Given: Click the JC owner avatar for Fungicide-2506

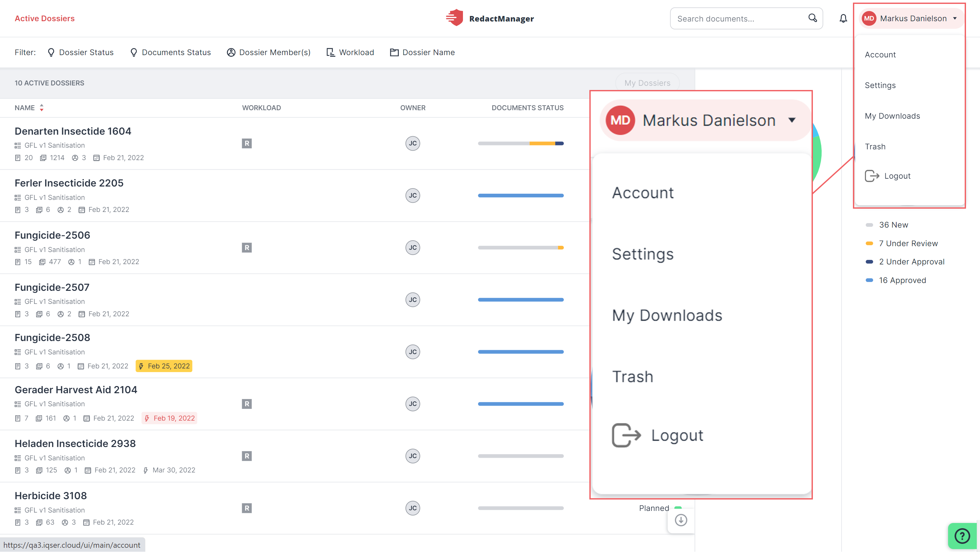Looking at the screenshot, I should tap(413, 248).
